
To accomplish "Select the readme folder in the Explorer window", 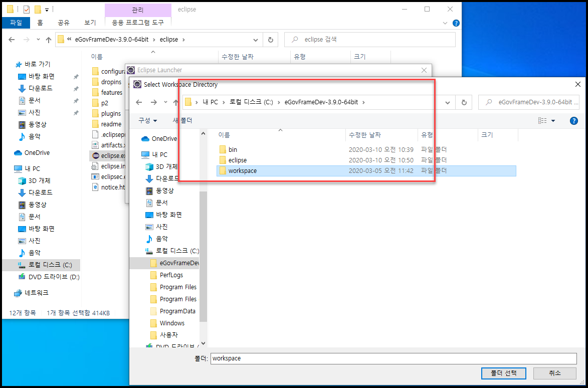I will coord(106,124).
